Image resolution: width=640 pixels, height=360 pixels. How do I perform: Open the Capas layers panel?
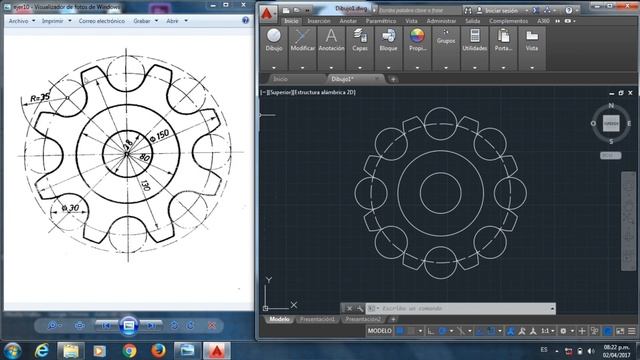360,40
